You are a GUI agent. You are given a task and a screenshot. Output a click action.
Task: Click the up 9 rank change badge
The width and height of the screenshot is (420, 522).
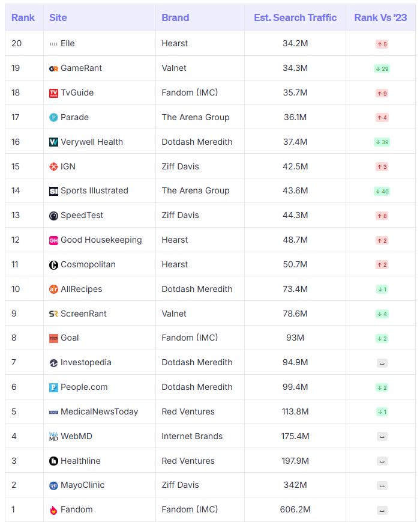tap(382, 93)
